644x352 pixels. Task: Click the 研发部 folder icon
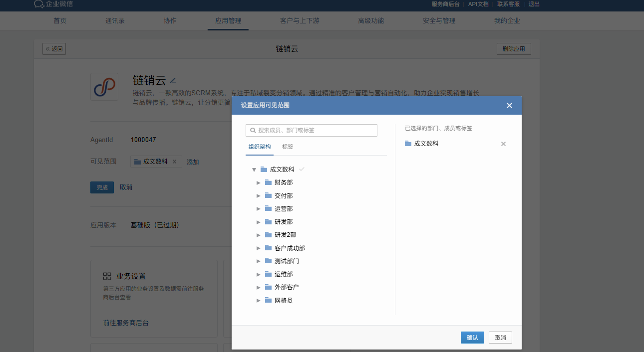(x=268, y=222)
